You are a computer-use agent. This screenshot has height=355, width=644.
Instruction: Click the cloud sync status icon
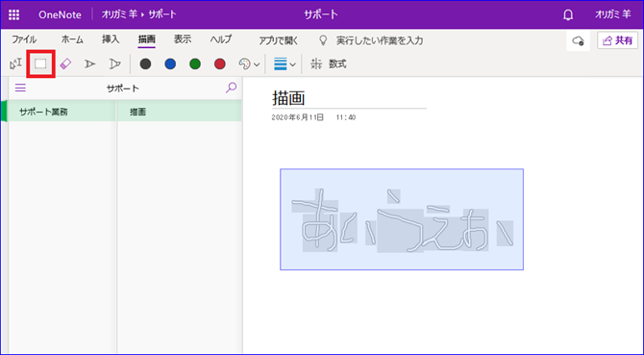579,40
